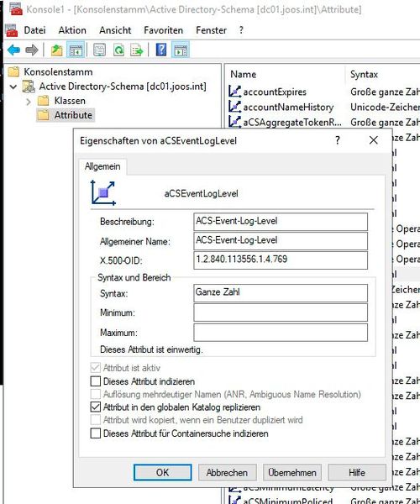This screenshot has height=504, width=420.
Task: Toggle the action pane toolbar icon
Action: pos(181,50)
